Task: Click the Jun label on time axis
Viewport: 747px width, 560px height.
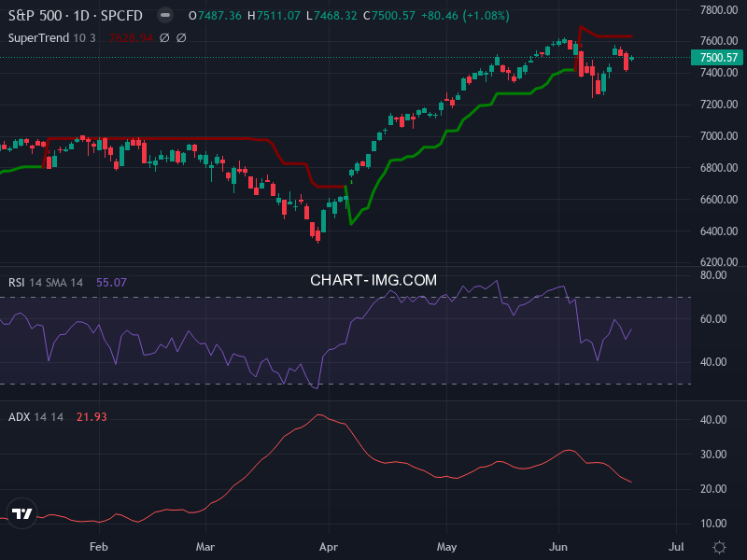Action: click(557, 547)
